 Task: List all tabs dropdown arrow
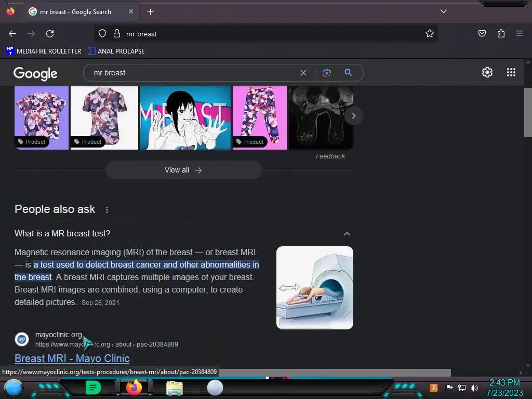point(444,11)
